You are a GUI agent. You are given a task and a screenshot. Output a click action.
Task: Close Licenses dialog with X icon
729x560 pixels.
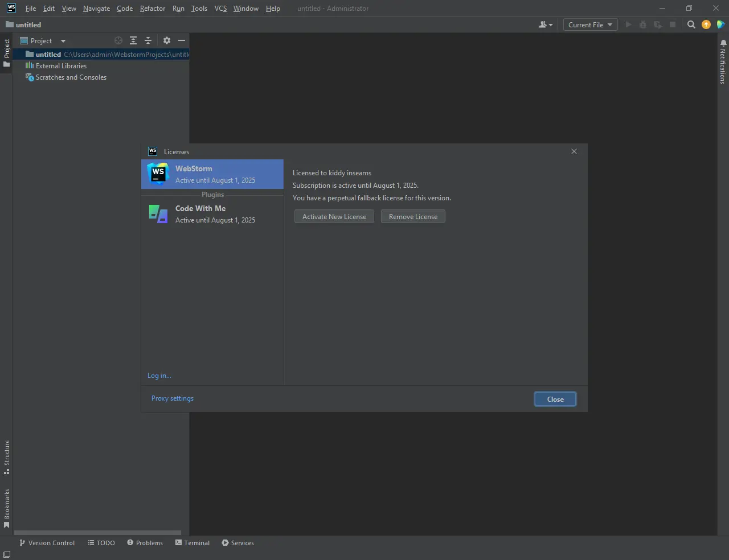point(574,151)
